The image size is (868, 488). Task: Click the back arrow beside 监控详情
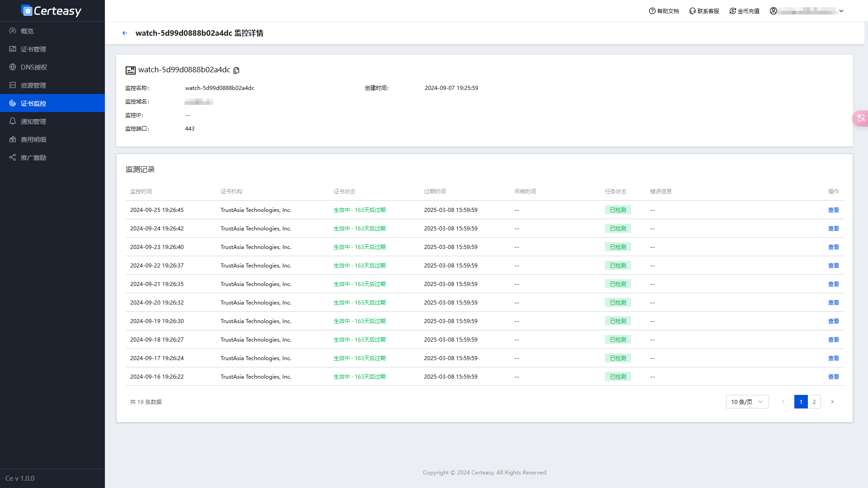(125, 33)
